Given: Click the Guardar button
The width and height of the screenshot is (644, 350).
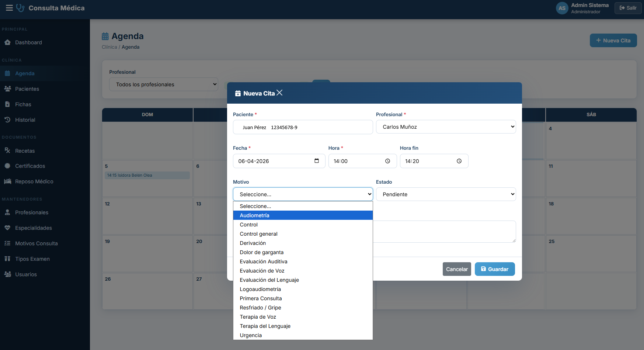Looking at the screenshot, I should pos(495,269).
